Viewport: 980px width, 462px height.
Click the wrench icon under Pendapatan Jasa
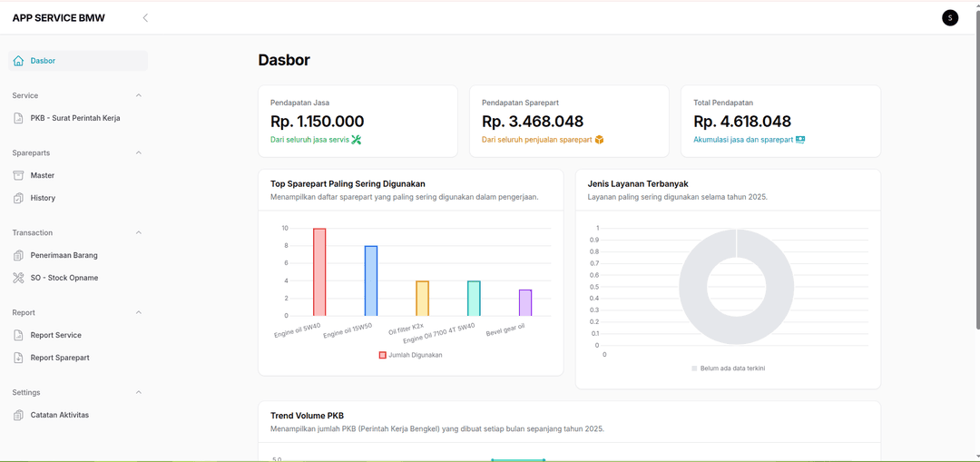357,140
